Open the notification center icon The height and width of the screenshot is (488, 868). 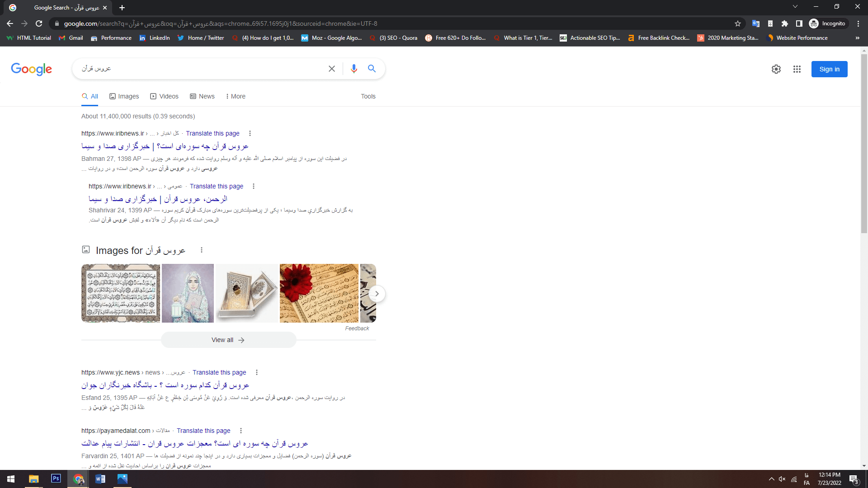pos(854,479)
